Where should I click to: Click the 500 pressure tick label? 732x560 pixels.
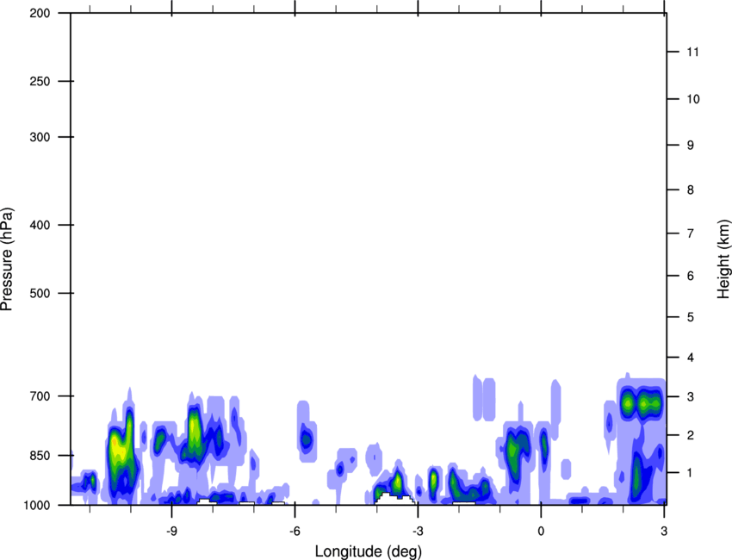[x=40, y=293]
